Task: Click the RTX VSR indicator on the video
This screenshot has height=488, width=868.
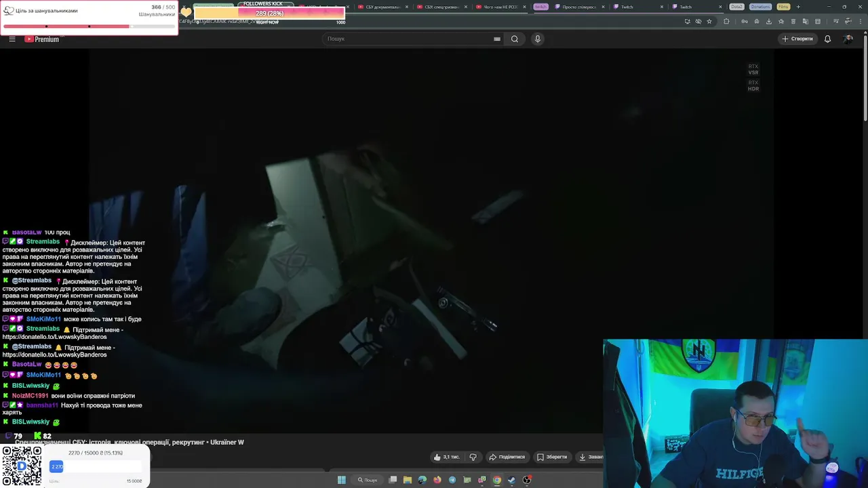Action: pos(753,69)
